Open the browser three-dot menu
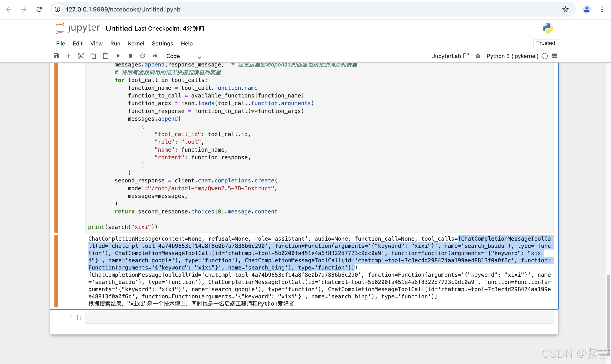This screenshot has height=364, width=611. 602,9
